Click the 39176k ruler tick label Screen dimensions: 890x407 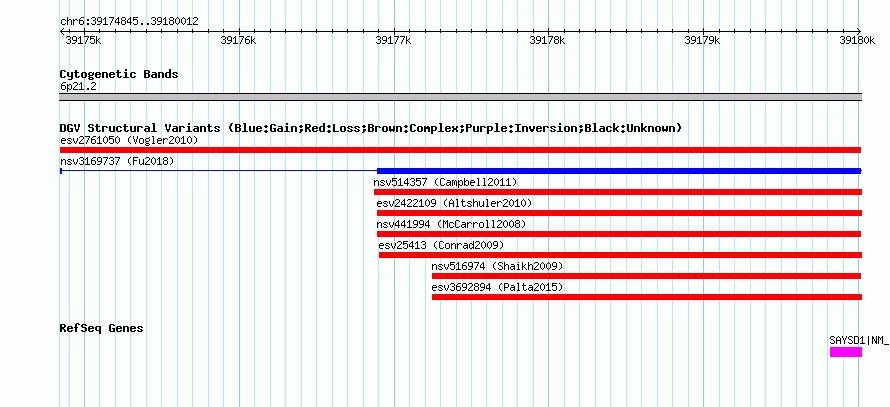(238, 41)
